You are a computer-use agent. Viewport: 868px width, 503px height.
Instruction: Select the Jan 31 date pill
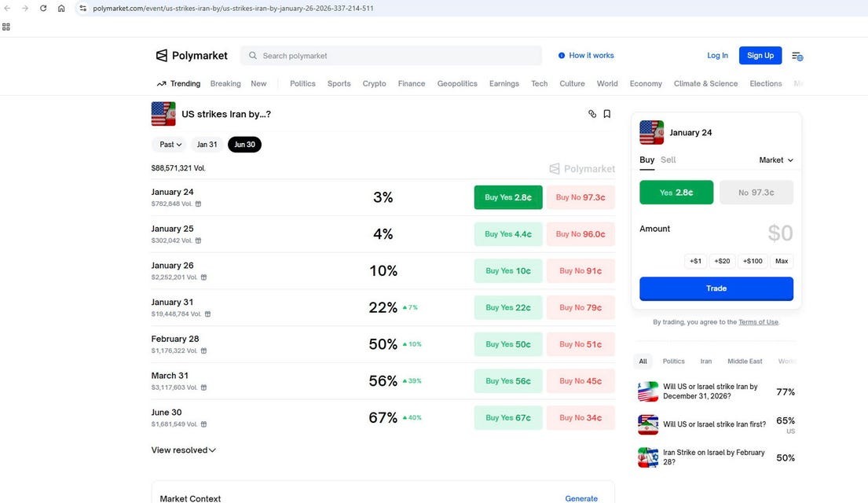tap(207, 145)
